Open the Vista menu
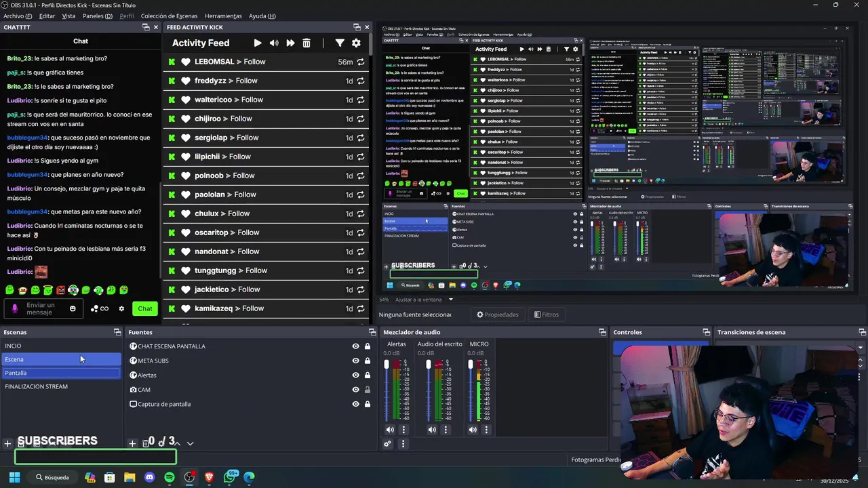868x488 pixels. pos(68,16)
